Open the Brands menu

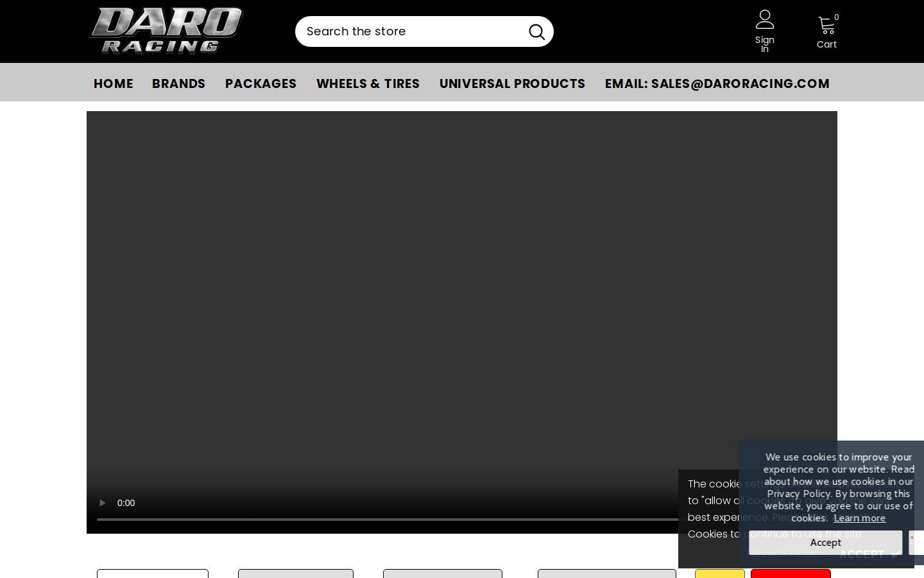178,83
